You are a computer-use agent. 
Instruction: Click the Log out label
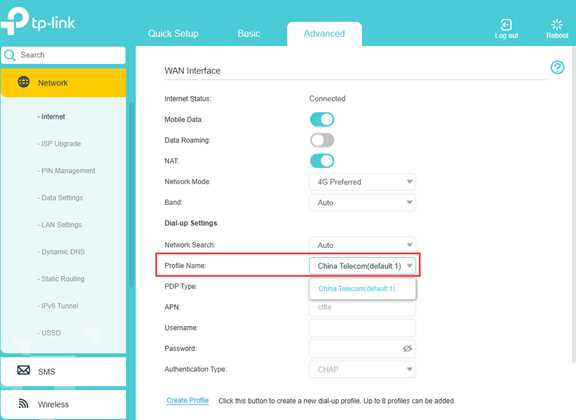(506, 36)
